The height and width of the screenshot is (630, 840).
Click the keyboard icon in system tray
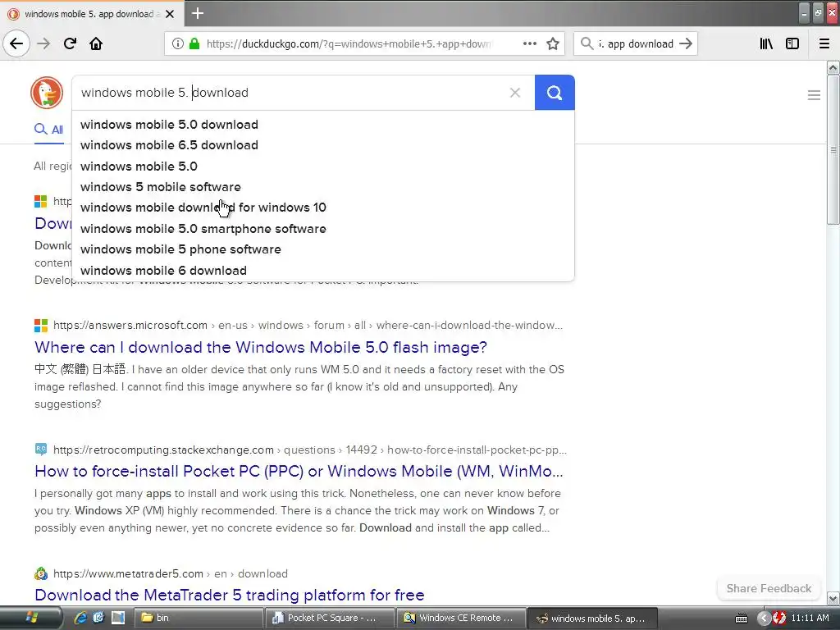coord(742,619)
